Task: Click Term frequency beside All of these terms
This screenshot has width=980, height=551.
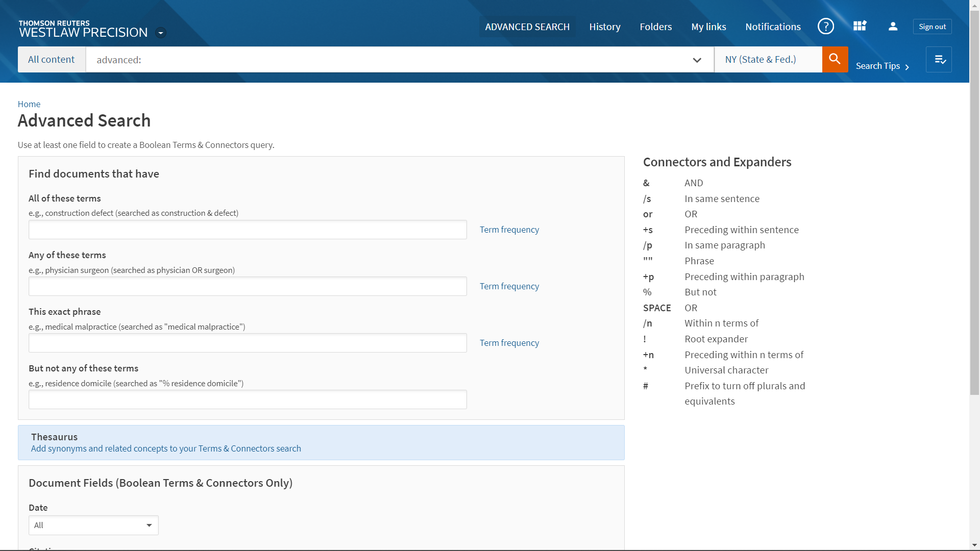Action: pos(509,230)
